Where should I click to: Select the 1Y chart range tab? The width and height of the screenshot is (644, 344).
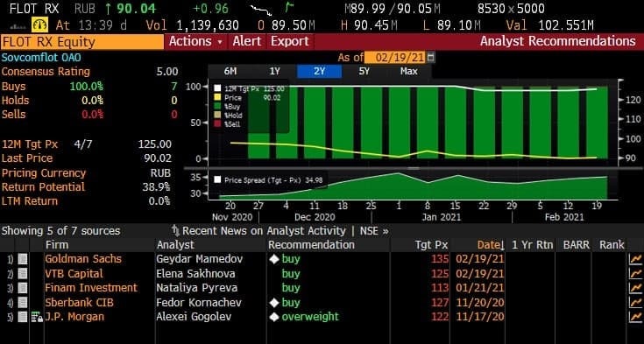[x=275, y=71]
